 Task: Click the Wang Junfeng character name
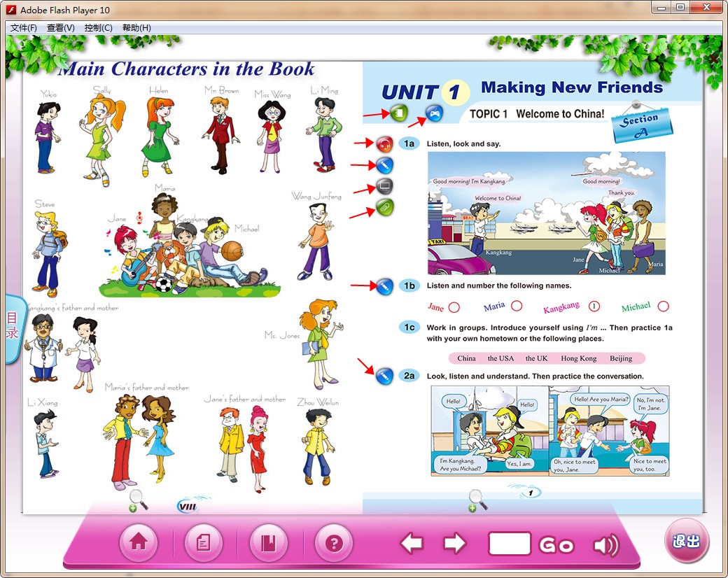[x=316, y=197]
